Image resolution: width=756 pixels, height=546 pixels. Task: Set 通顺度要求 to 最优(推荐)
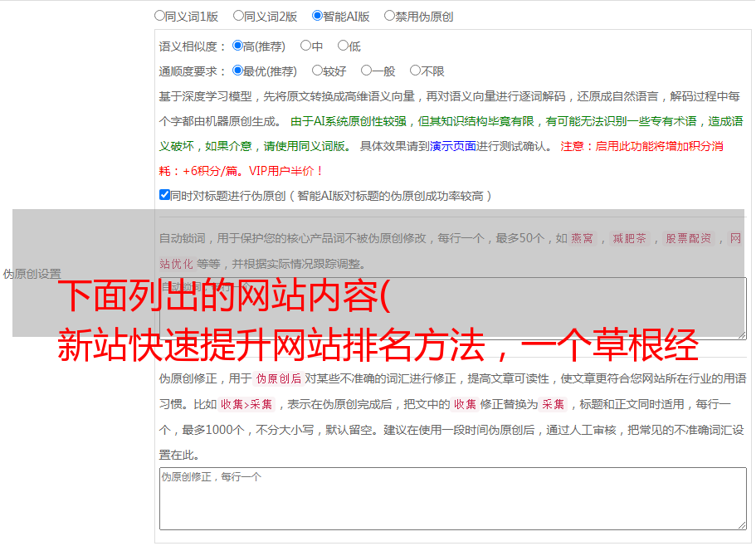237,71
